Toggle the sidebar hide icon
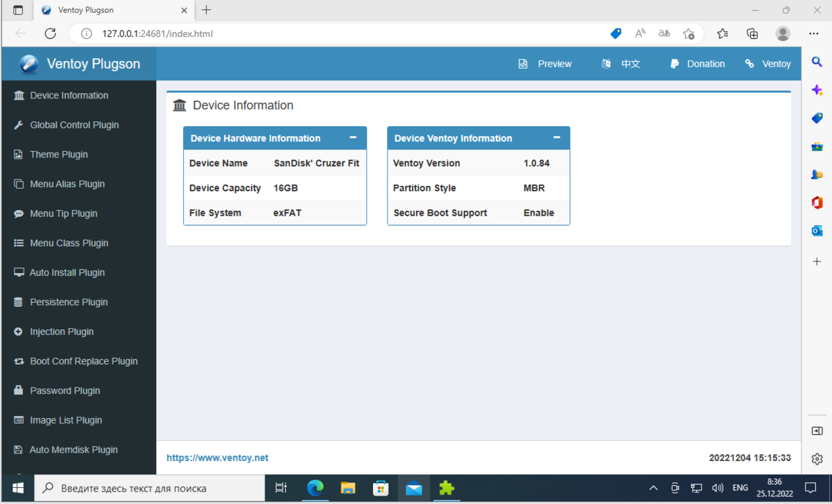The height and width of the screenshot is (504, 832). (817, 431)
